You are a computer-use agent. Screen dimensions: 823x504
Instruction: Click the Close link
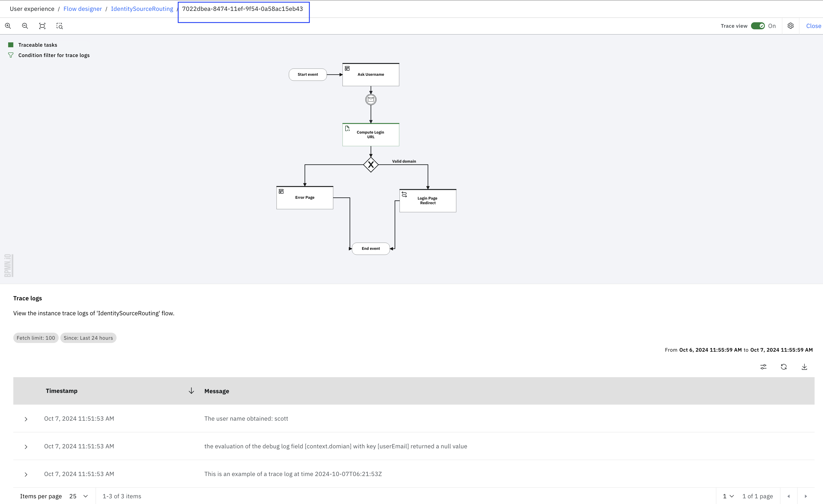(813, 26)
